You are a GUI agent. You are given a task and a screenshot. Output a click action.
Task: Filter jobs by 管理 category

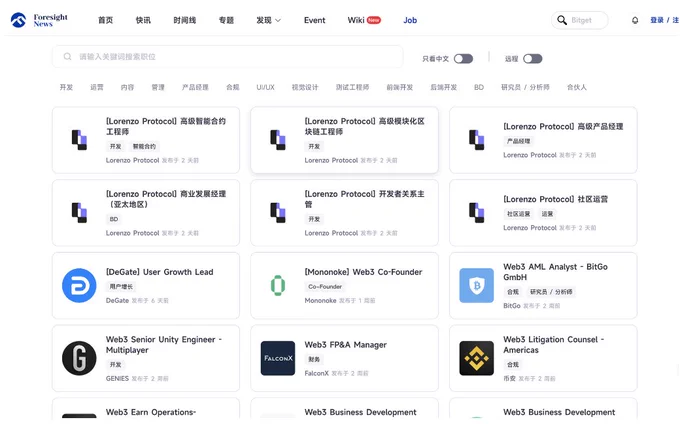pos(158,87)
